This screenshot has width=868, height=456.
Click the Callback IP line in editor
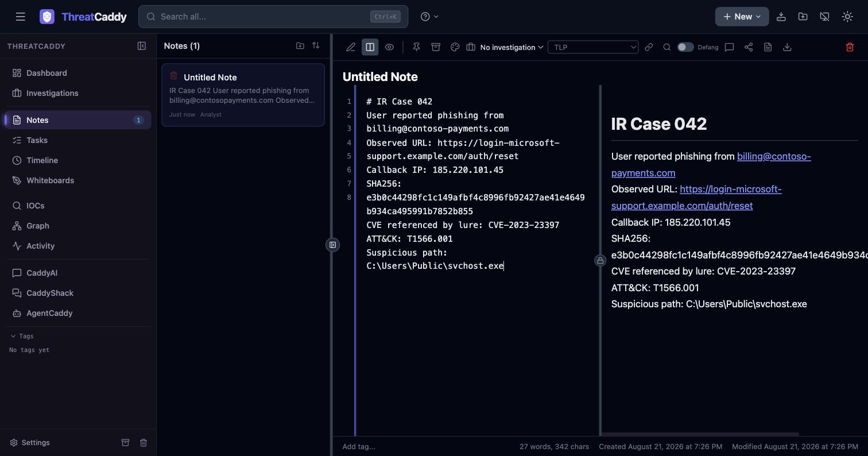pos(435,170)
